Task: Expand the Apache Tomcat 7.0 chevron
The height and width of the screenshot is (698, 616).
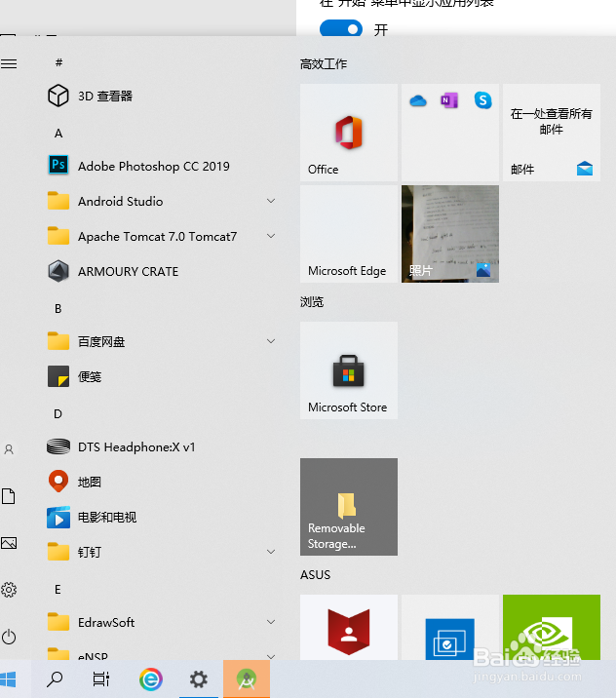Action: click(271, 236)
